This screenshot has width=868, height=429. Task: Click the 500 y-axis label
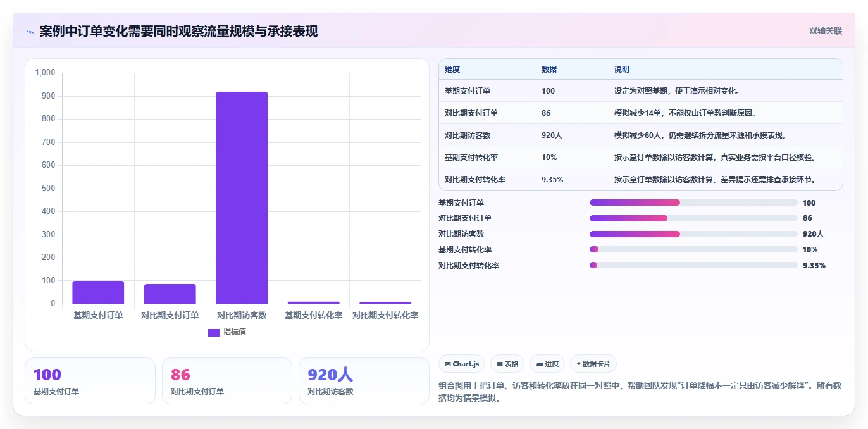[49, 189]
